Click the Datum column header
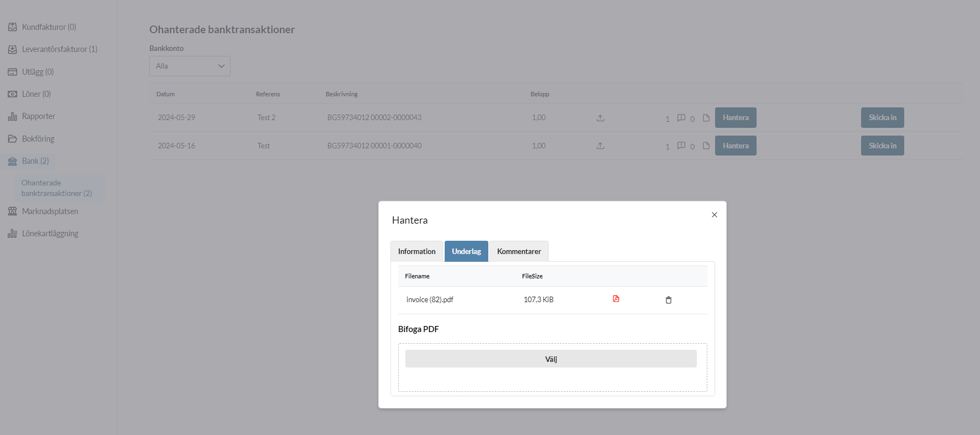This screenshot has height=435, width=980. pyautogui.click(x=165, y=94)
